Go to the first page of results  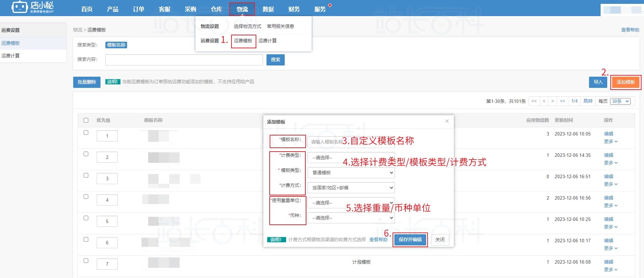[534, 101]
